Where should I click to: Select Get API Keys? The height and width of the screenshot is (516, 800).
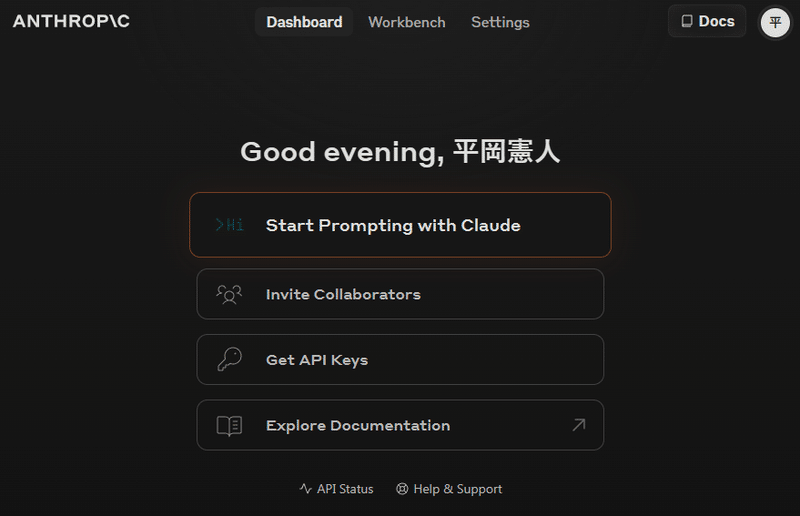[x=401, y=359]
